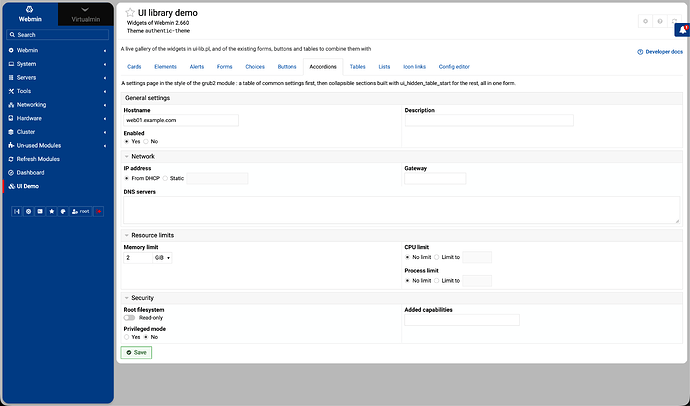
Task: Star the UI library demo page as favorite
Action: (x=130, y=13)
